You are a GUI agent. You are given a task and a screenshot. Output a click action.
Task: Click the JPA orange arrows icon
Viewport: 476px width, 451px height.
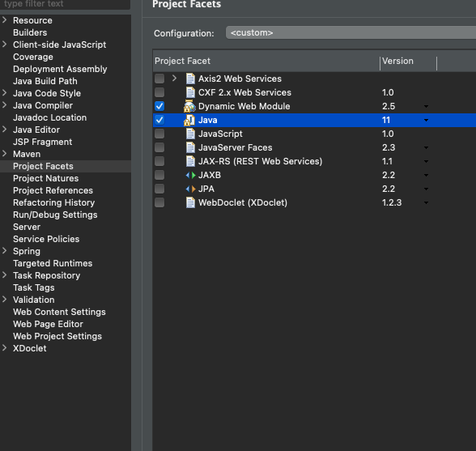[x=191, y=189]
